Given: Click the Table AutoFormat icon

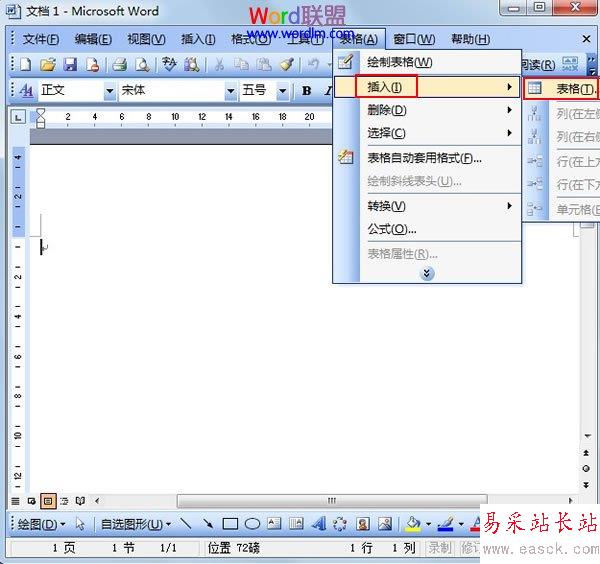Looking at the screenshot, I should click(346, 158).
